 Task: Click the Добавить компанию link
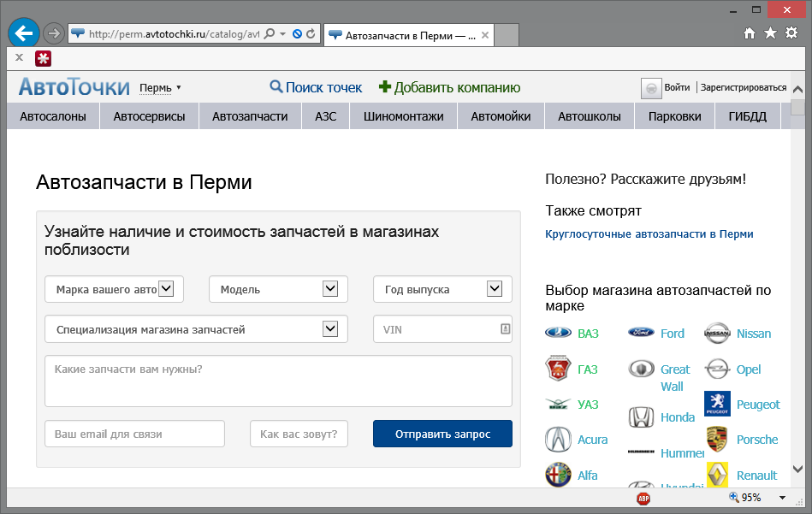(x=449, y=87)
